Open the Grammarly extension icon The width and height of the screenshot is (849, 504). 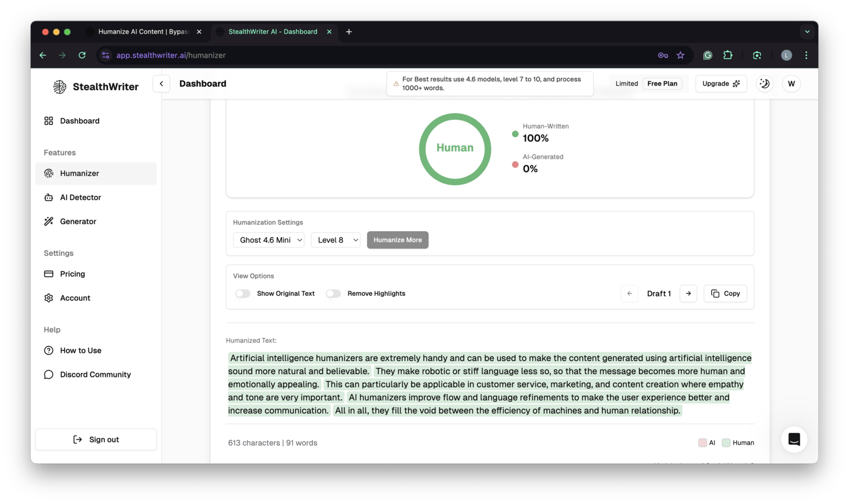(x=708, y=55)
